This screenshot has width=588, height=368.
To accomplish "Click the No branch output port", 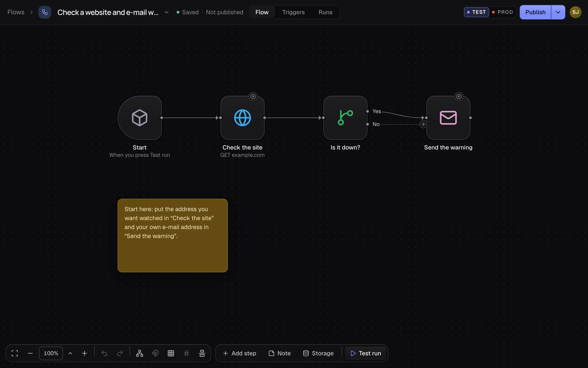I will (367, 124).
